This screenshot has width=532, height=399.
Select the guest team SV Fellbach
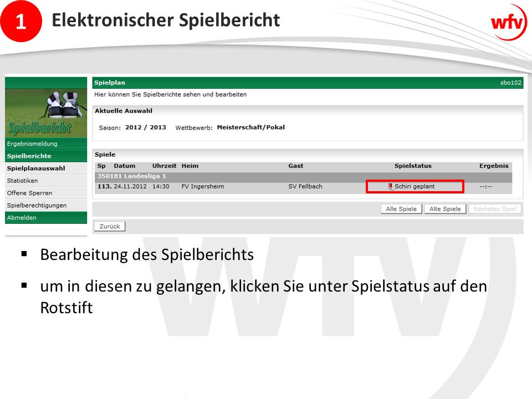(x=305, y=186)
